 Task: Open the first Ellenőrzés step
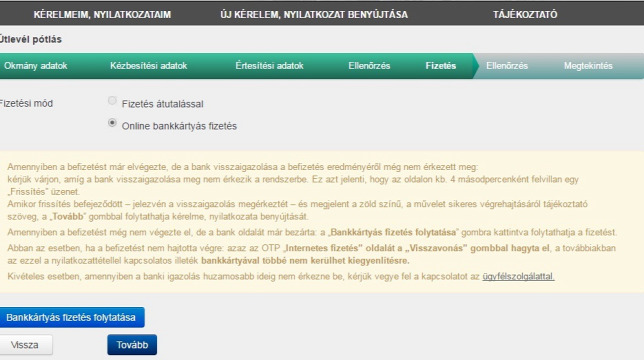point(369,66)
